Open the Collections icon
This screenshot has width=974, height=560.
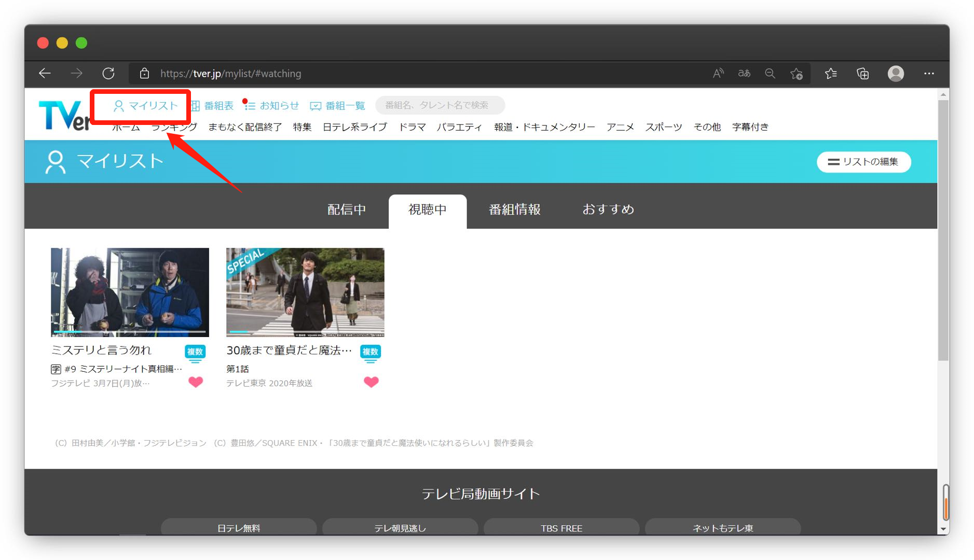pyautogui.click(x=862, y=74)
